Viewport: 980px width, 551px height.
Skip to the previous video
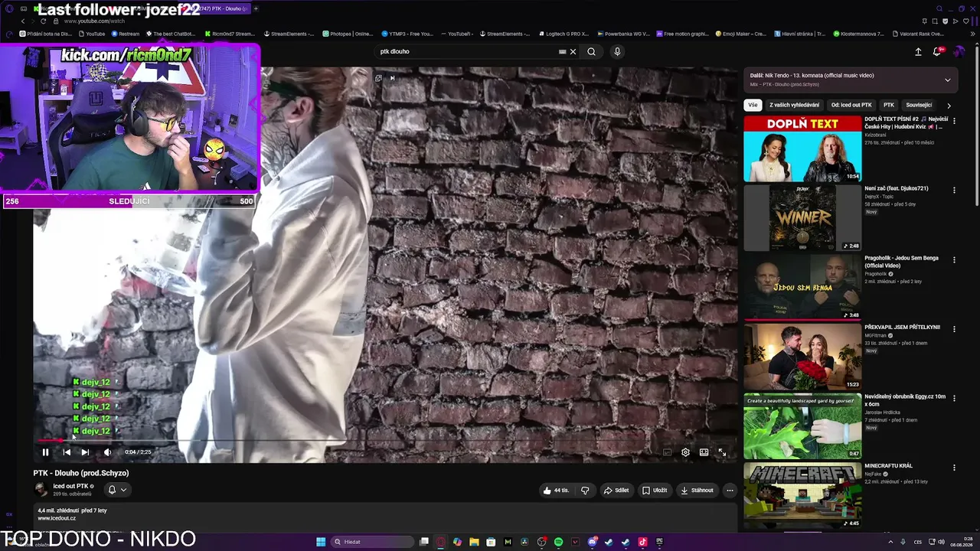tap(67, 452)
